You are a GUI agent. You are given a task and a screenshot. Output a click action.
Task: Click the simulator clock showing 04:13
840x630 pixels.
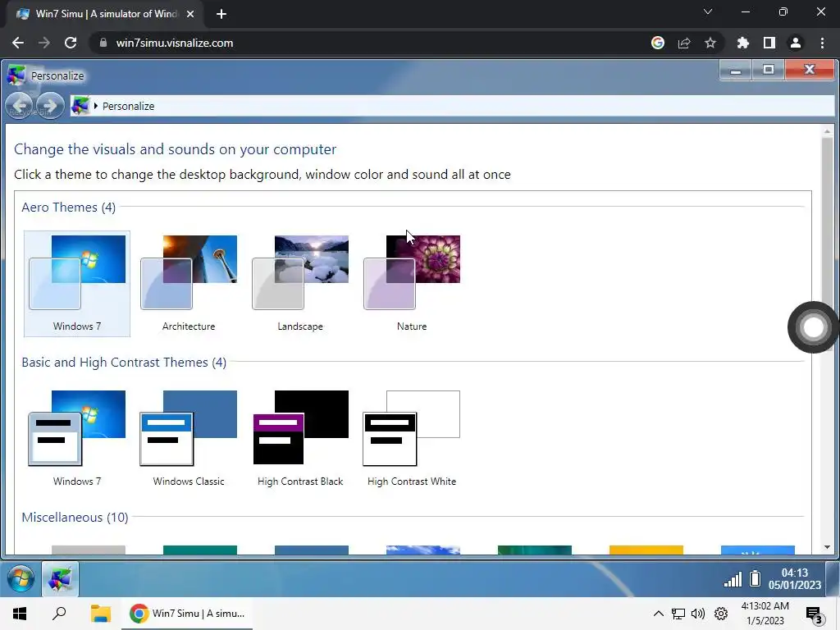(794, 579)
